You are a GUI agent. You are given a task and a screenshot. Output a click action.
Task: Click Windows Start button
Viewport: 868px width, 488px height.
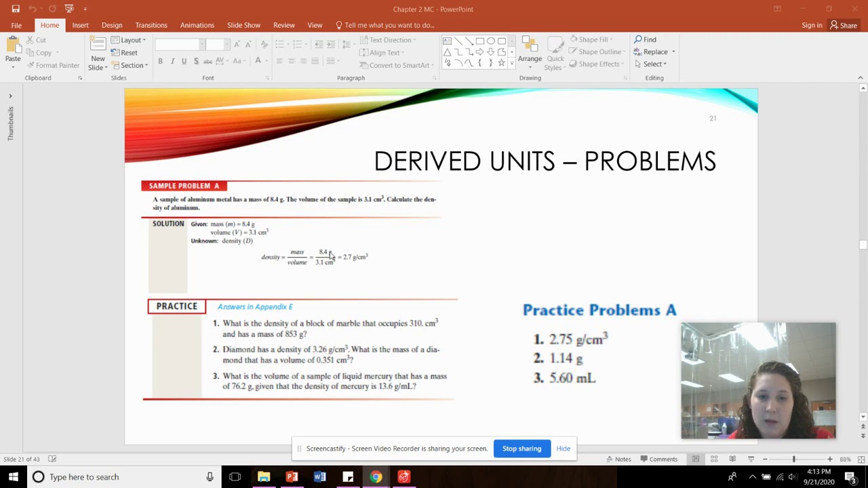click(x=13, y=476)
